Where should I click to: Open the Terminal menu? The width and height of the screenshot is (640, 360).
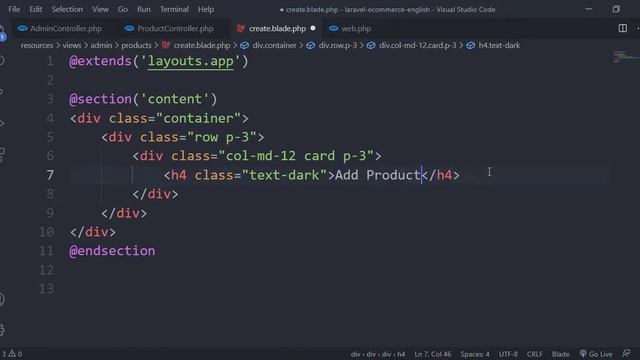[174, 9]
